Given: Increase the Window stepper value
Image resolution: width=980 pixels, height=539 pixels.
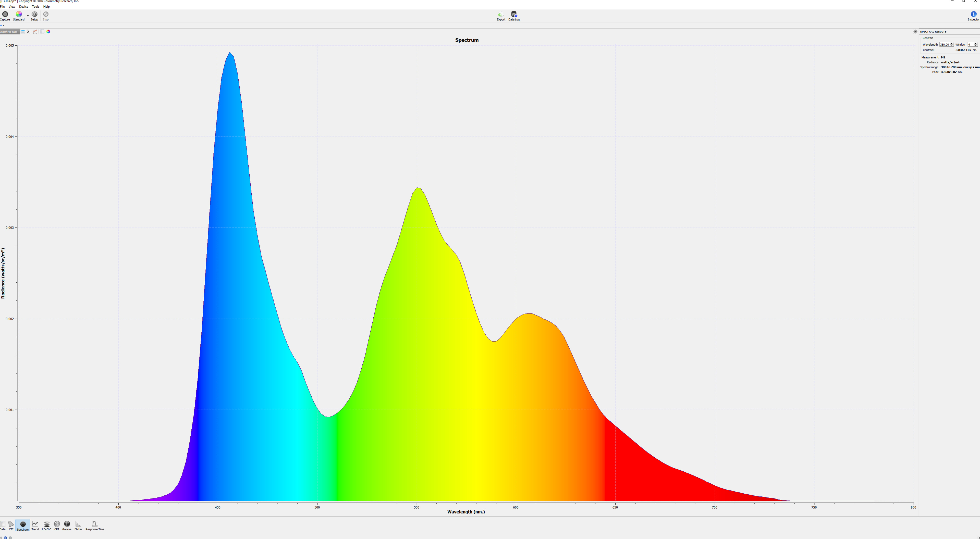Looking at the screenshot, I should (975, 43).
